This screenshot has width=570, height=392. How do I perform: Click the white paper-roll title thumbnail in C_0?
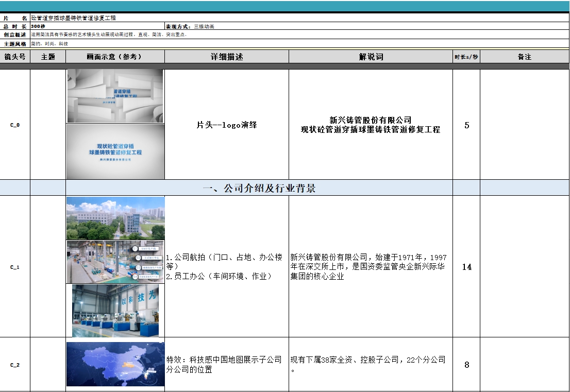click(115, 96)
